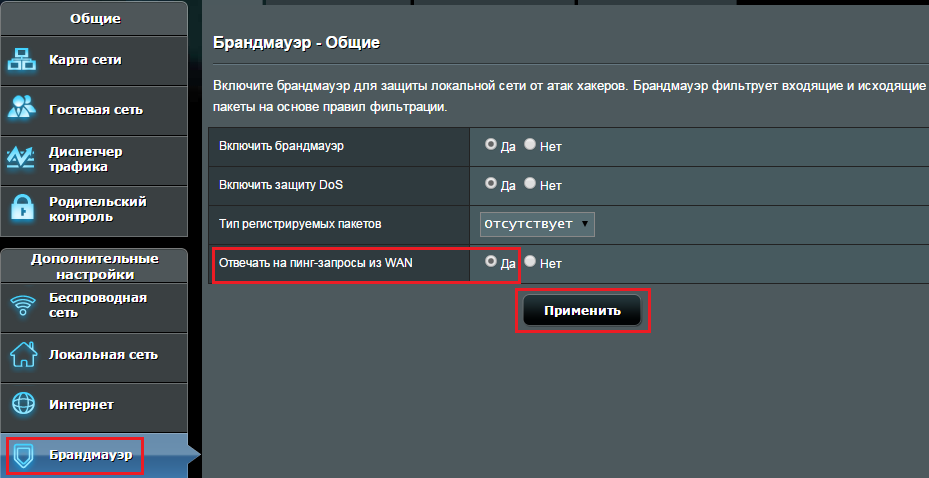The image size is (929, 478).
Task: Set Включить брандмауэр to Нет
Action: [530, 144]
